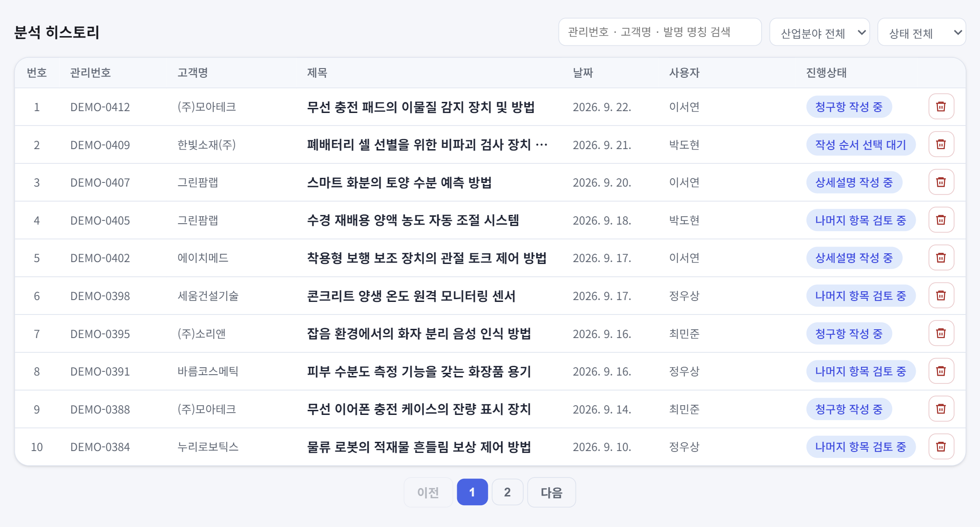Click 나머지 항목 검토 중 badge for DEMO-0384
The image size is (980, 527).
pyautogui.click(x=861, y=447)
